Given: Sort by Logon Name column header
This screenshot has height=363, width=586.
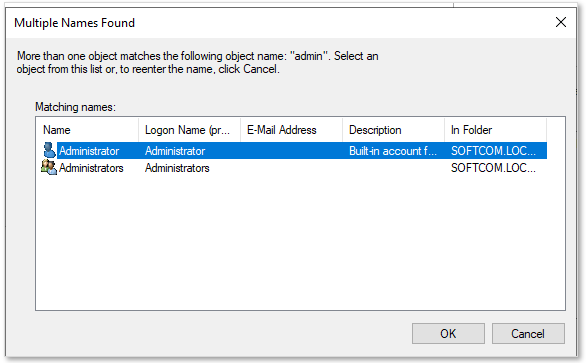Looking at the screenshot, I should coord(189,130).
